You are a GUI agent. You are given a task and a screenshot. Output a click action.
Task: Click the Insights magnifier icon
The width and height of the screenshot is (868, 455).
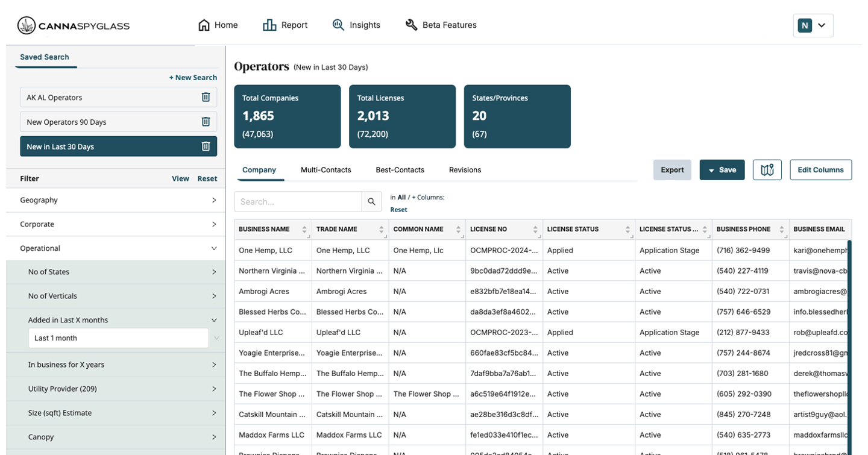click(x=338, y=25)
